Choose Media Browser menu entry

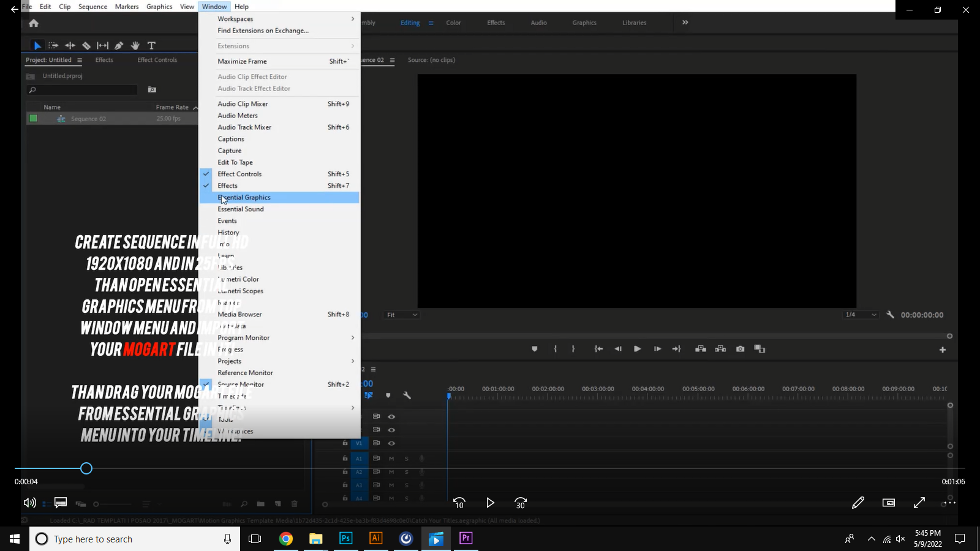click(x=279, y=315)
